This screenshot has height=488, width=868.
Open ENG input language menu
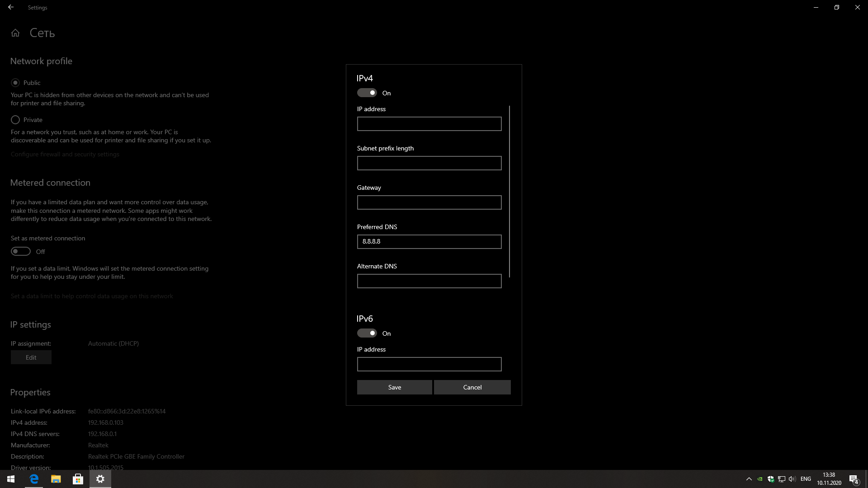coord(806,479)
